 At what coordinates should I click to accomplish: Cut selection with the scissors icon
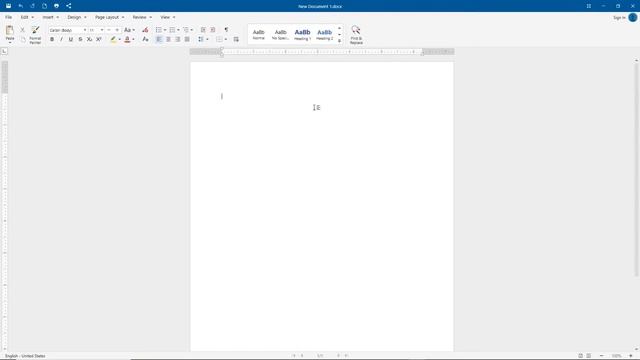point(22,30)
